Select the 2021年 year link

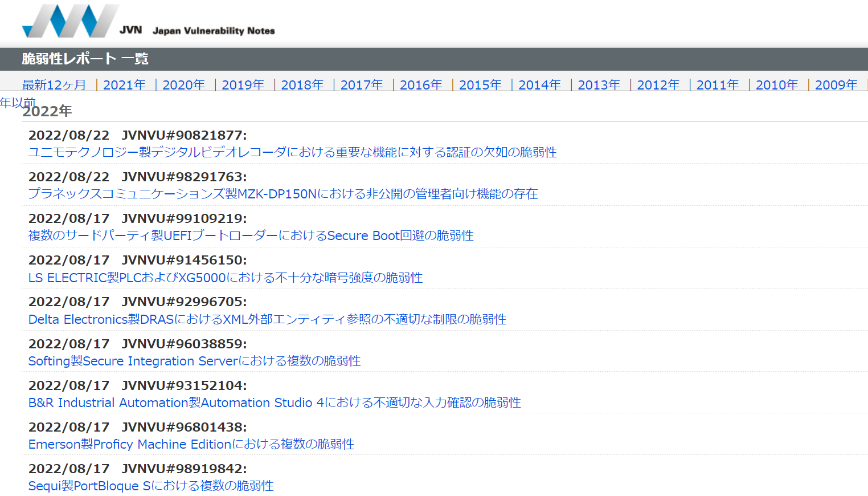tap(124, 85)
